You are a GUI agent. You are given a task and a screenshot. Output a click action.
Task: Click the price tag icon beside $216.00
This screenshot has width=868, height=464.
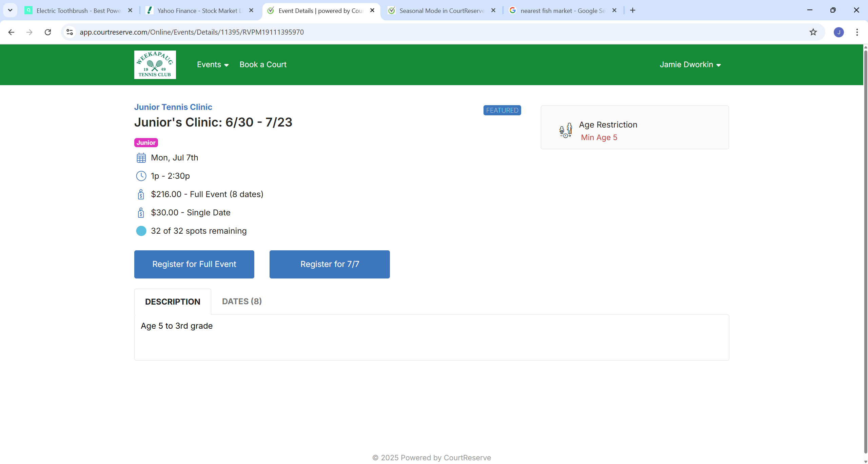[141, 194]
